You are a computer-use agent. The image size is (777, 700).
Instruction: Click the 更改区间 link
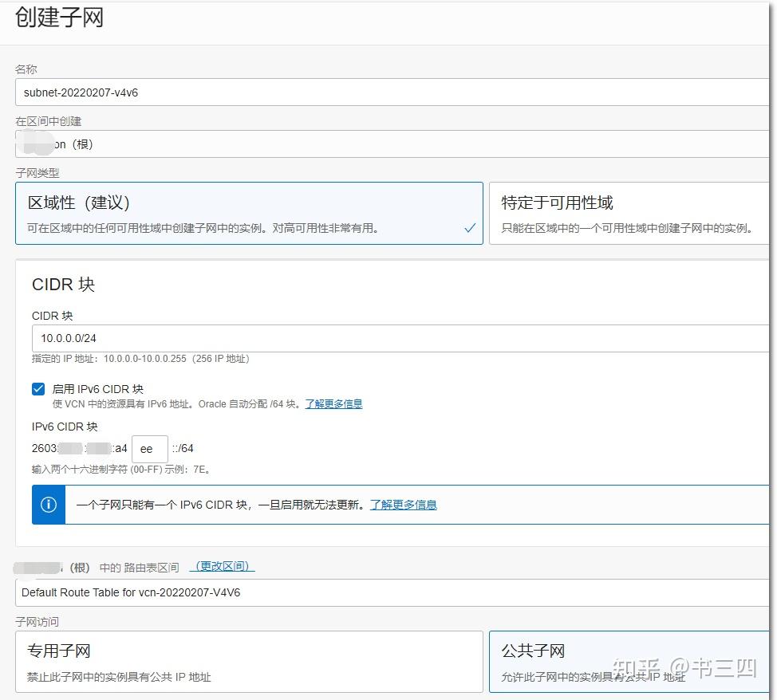pos(222,567)
